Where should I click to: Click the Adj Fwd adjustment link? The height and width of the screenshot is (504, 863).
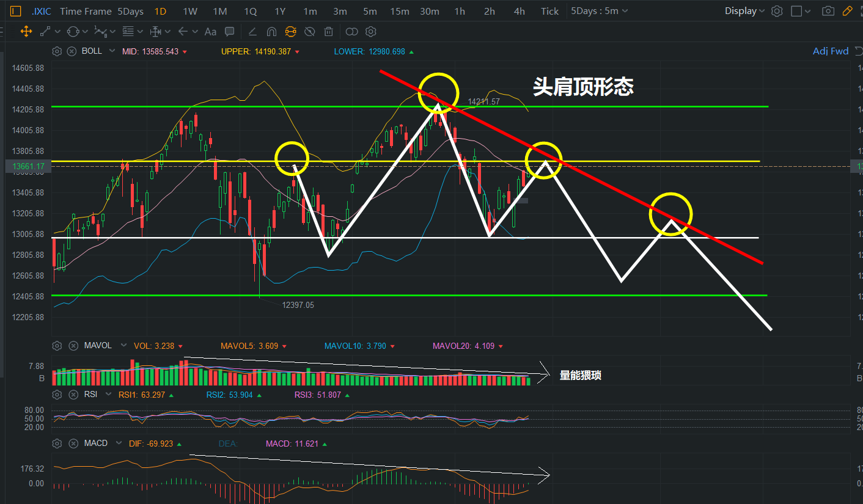click(x=831, y=51)
